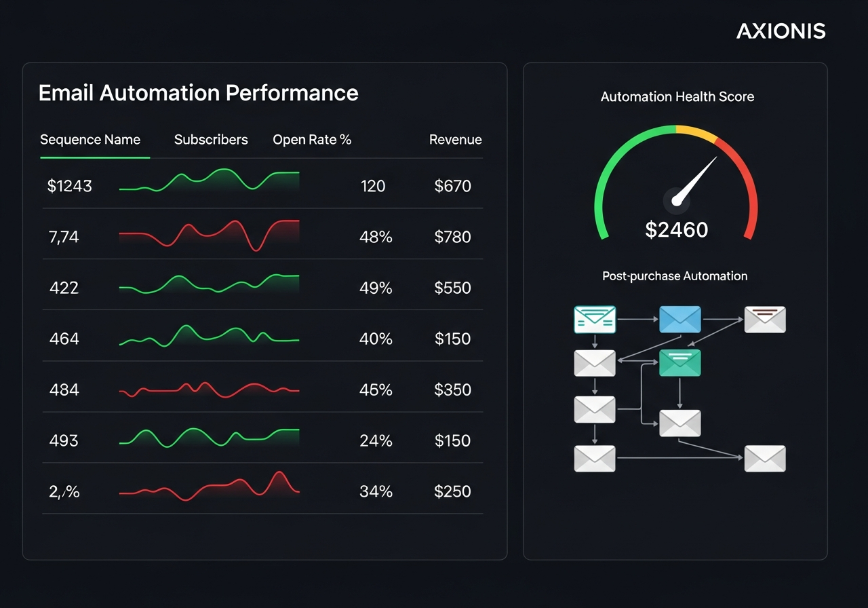Open the Post-purchase Automation section label

(675, 276)
